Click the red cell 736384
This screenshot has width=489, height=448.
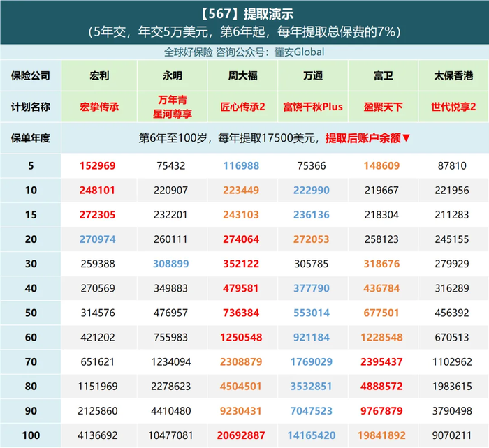click(241, 313)
